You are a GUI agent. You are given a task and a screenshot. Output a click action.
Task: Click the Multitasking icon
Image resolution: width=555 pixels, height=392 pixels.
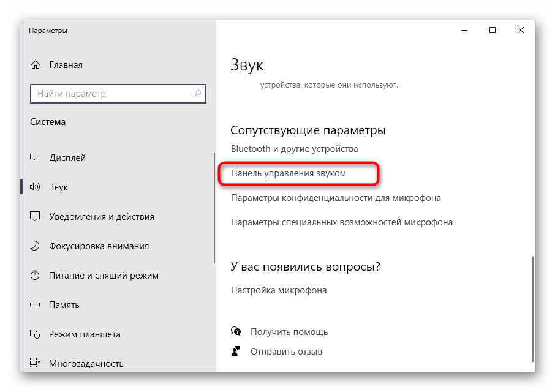(x=36, y=364)
